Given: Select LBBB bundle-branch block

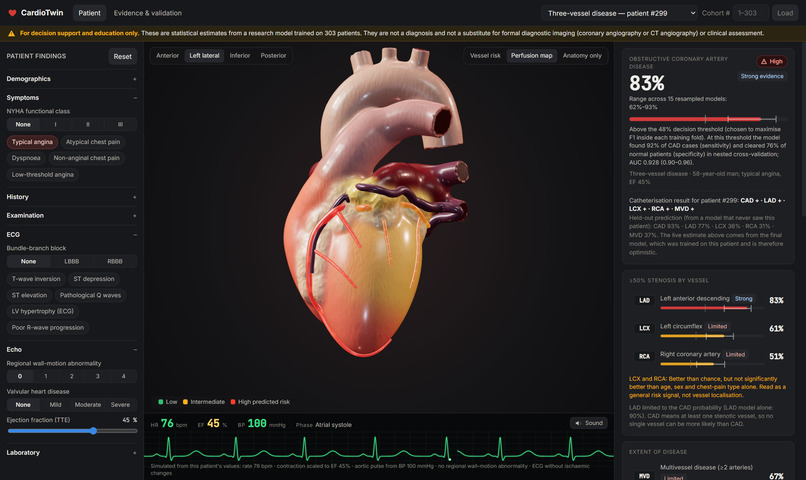Looking at the screenshot, I should [71, 262].
